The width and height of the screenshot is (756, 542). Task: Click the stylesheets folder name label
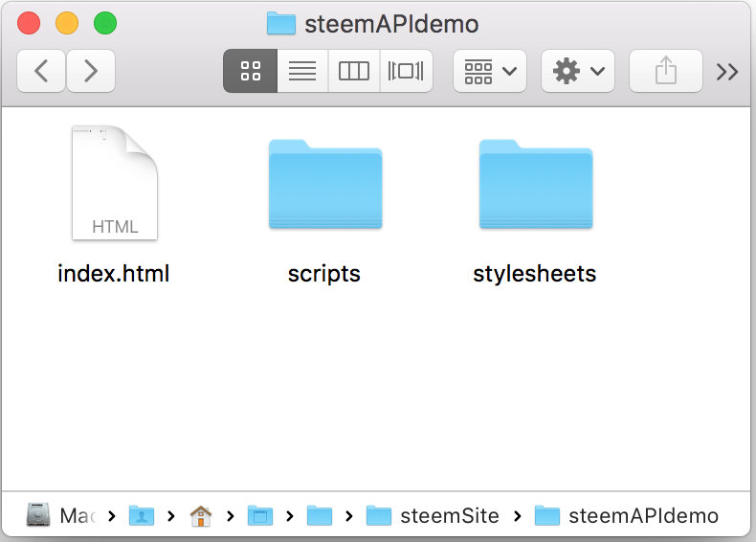(x=535, y=274)
